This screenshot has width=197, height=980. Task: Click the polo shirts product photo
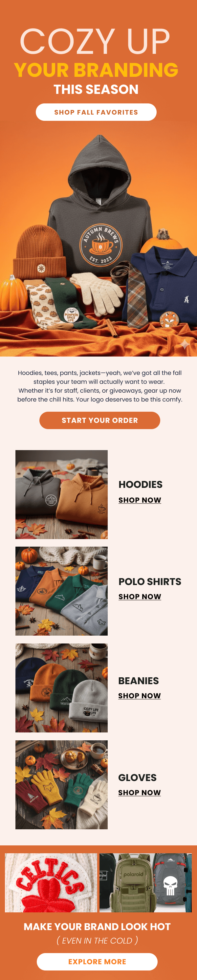(61, 591)
